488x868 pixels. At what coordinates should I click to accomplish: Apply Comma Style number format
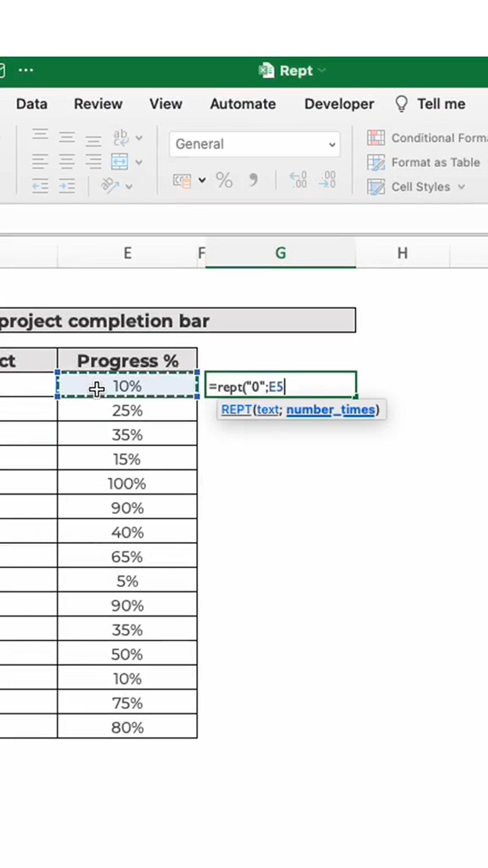point(253,180)
